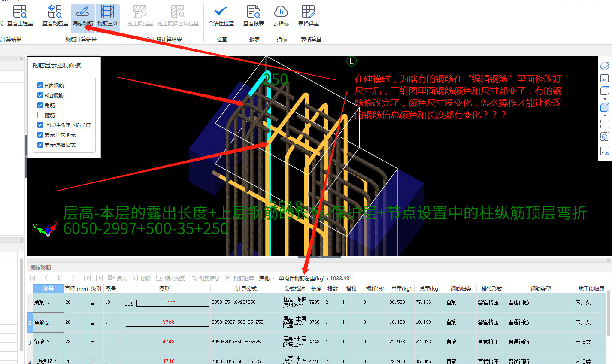Close the upper left side panel
The image size is (612, 364).
coord(21,58)
